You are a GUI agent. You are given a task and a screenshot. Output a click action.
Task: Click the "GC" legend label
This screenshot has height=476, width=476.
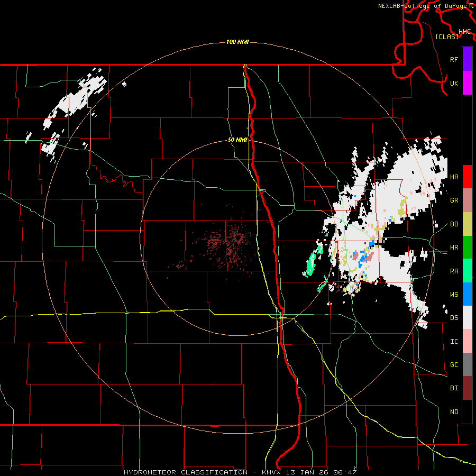(x=454, y=365)
